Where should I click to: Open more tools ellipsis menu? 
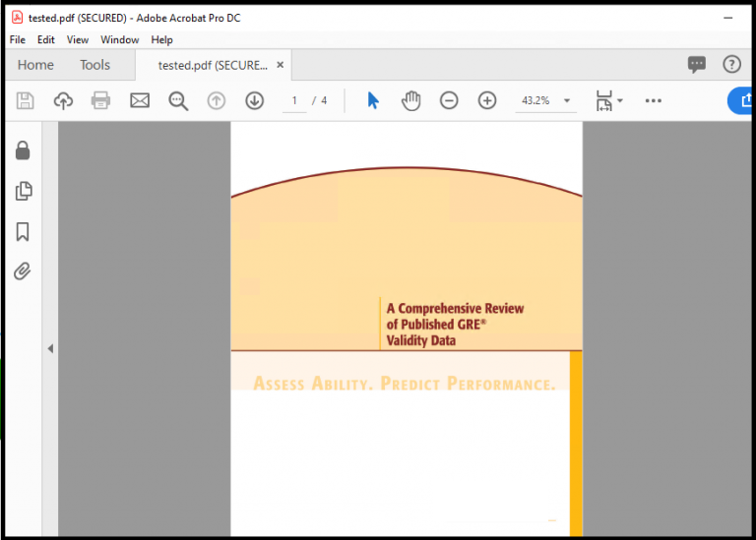pyautogui.click(x=654, y=100)
